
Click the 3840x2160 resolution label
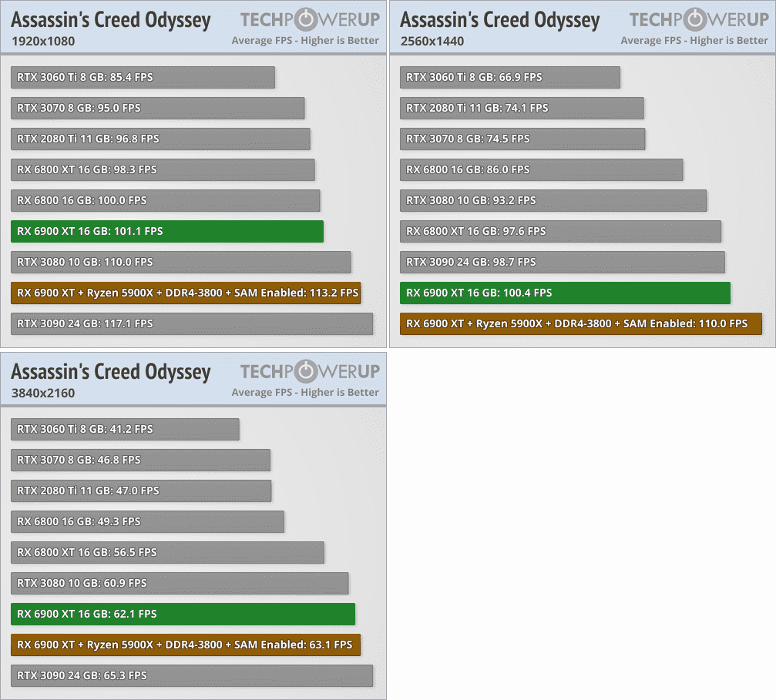click(x=43, y=393)
